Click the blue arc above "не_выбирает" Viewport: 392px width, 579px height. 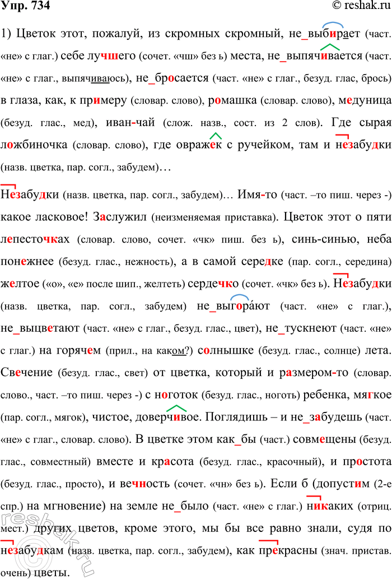332,24
